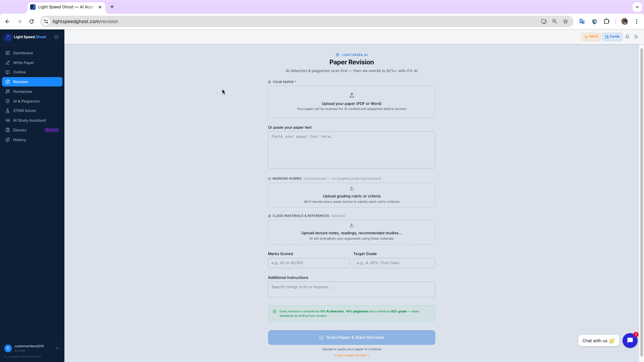The image size is (644, 362).
Task: Open the Chrome profile avatar
Action: click(624, 21)
